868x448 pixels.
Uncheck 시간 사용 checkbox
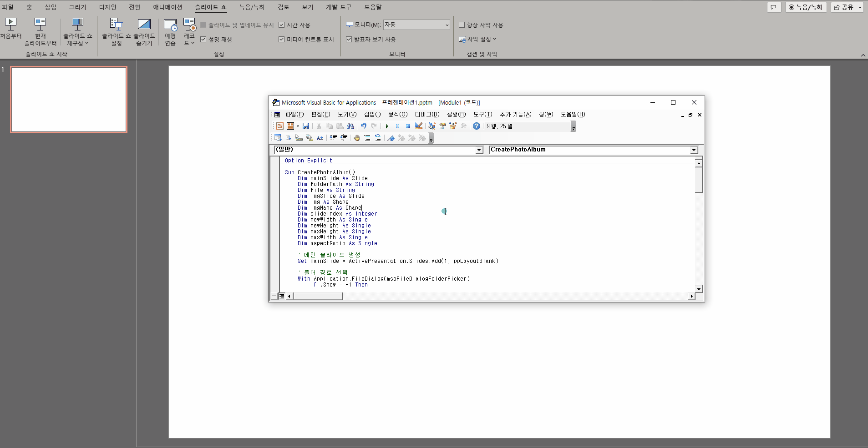point(281,25)
